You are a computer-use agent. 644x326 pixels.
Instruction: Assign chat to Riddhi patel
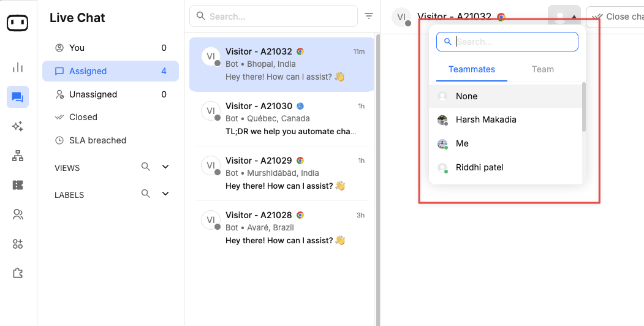coord(506,167)
